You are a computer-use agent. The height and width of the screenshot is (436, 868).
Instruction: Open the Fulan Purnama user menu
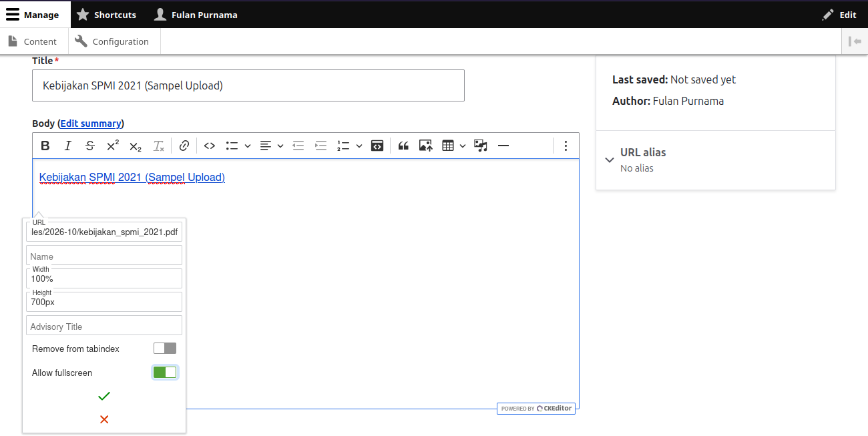tap(196, 14)
